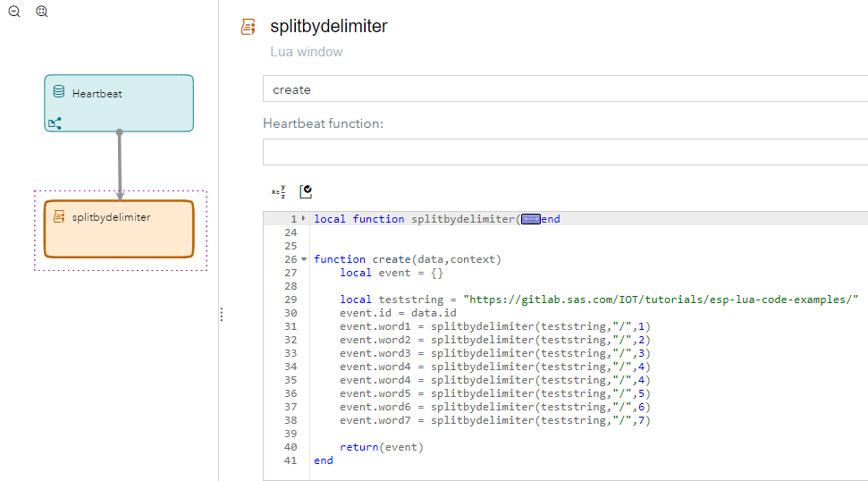Click the share icon in Heartbeat node
The height and width of the screenshot is (481, 868).
click(x=55, y=122)
